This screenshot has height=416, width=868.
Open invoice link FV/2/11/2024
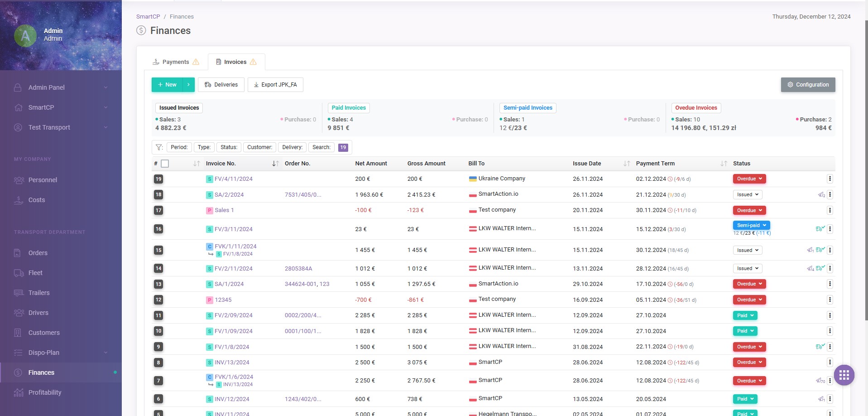233,268
